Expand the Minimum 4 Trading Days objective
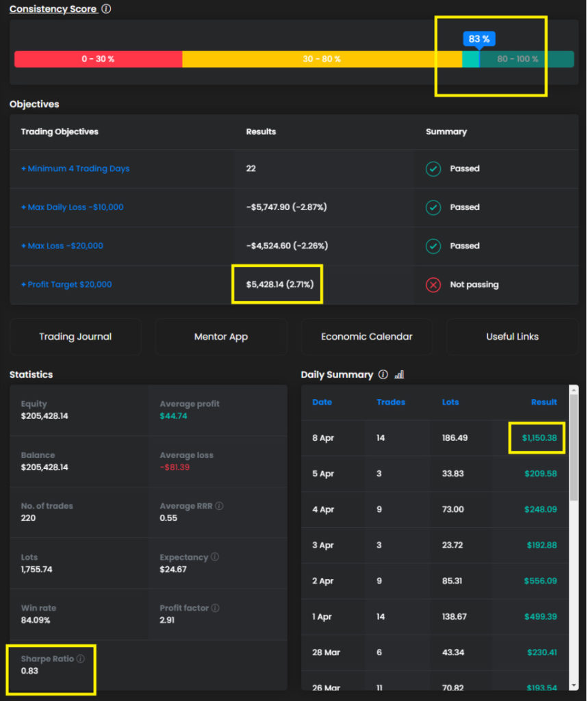The height and width of the screenshot is (701, 588). (75, 168)
